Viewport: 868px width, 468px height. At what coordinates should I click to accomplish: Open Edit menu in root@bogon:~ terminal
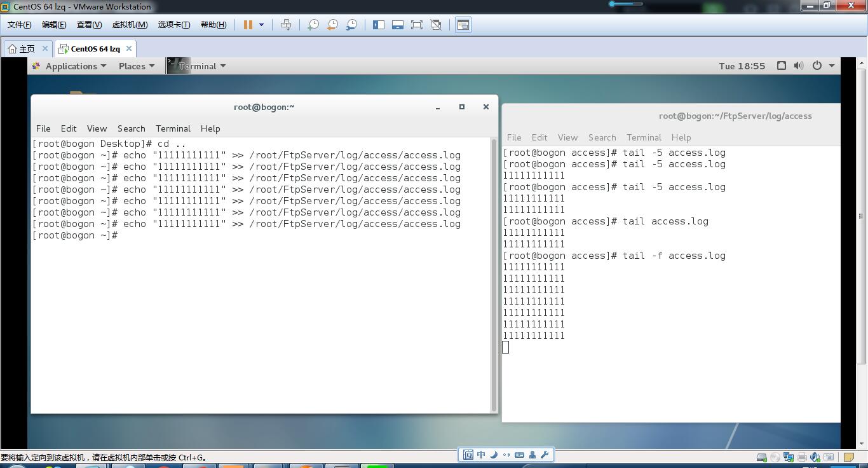(69, 128)
